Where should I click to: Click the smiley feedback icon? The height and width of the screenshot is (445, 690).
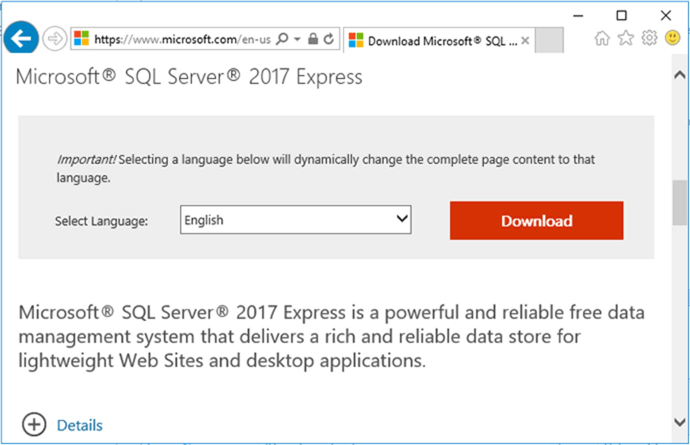pyautogui.click(x=671, y=38)
